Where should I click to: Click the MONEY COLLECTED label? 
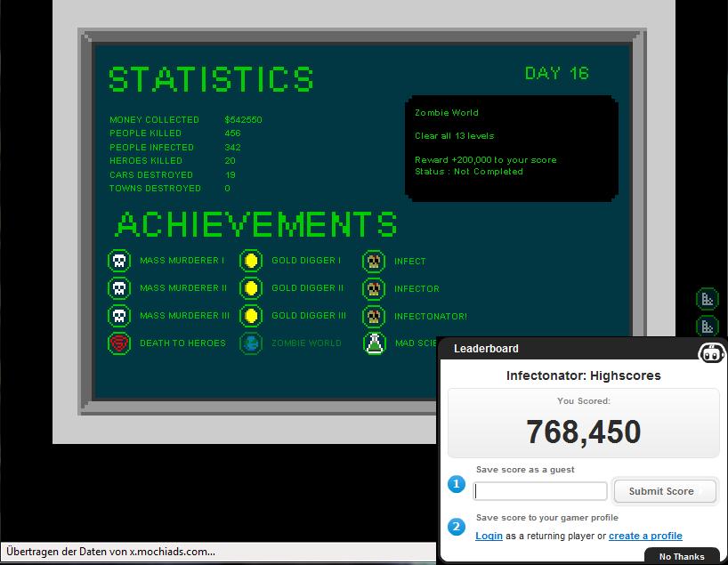[x=154, y=120]
